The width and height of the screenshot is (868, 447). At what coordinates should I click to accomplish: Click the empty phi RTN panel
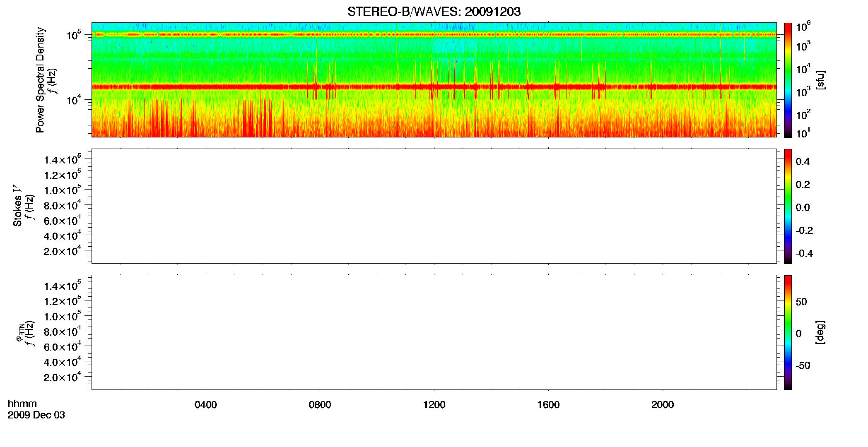[434, 332]
